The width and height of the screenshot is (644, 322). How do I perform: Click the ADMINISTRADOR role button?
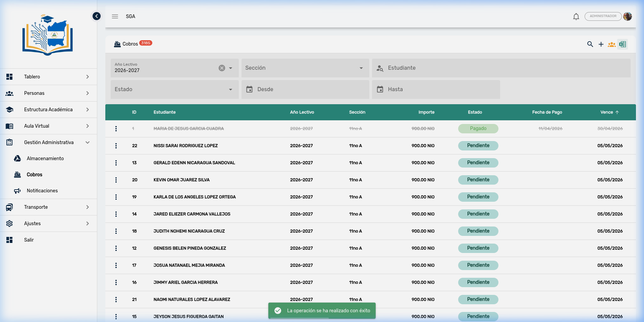point(603,16)
